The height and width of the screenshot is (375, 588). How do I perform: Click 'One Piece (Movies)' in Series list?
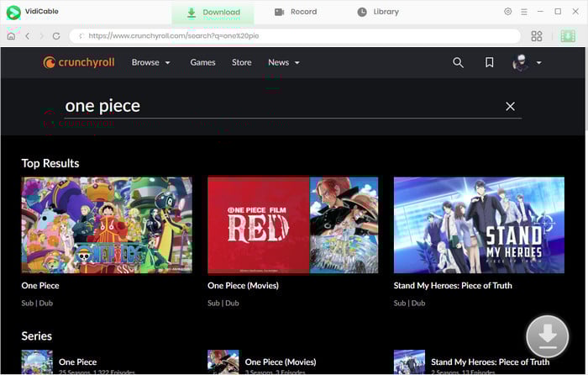tap(281, 362)
